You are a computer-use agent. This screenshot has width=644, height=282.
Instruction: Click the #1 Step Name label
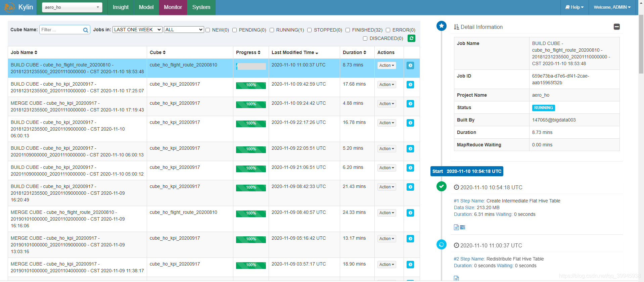pyautogui.click(x=469, y=201)
